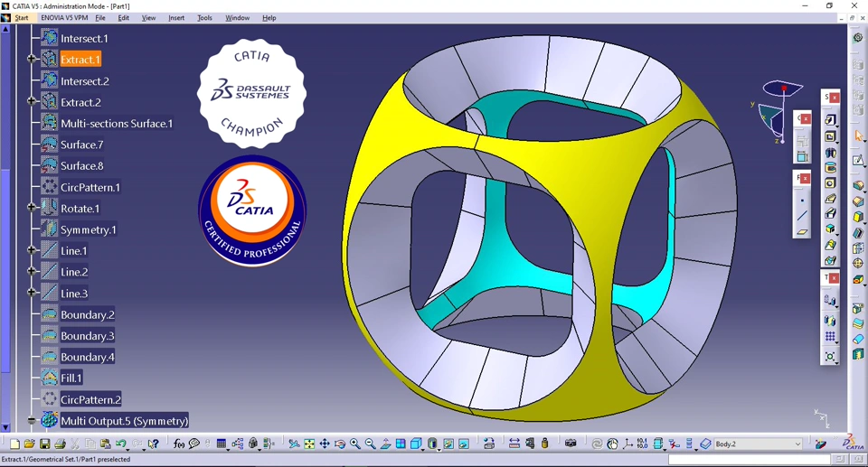Click the Multi-View four-pane icon
This screenshot has height=467, width=868.
coord(401,444)
